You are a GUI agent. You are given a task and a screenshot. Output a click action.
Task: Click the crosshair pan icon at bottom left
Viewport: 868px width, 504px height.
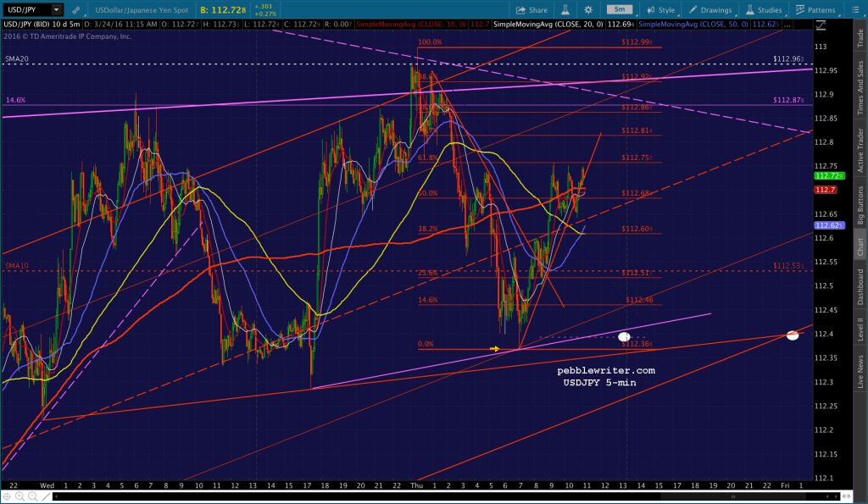tap(7, 496)
